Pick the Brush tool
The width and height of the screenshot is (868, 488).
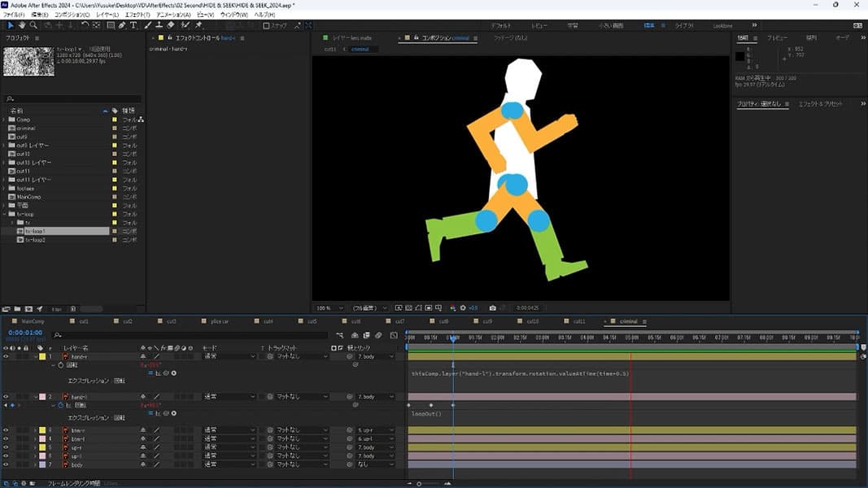coord(149,25)
